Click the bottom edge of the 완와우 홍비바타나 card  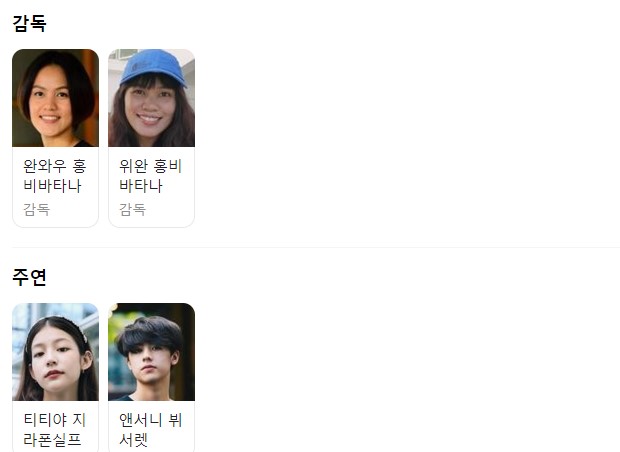(55, 227)
